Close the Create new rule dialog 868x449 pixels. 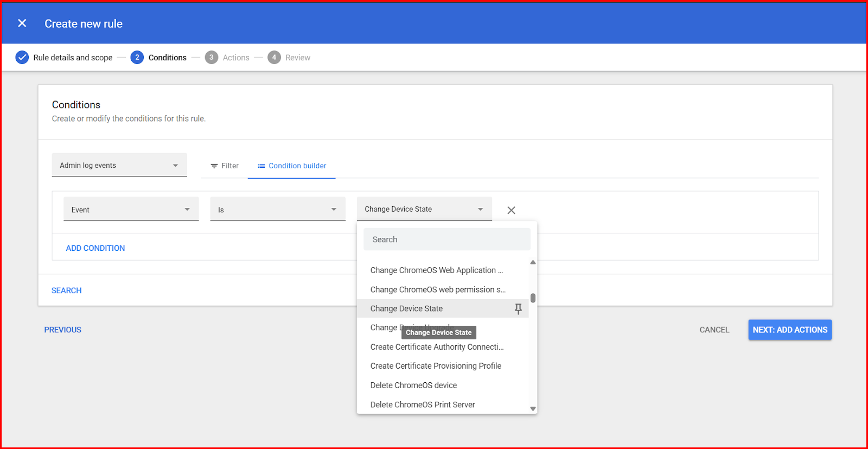click(22, 23)
